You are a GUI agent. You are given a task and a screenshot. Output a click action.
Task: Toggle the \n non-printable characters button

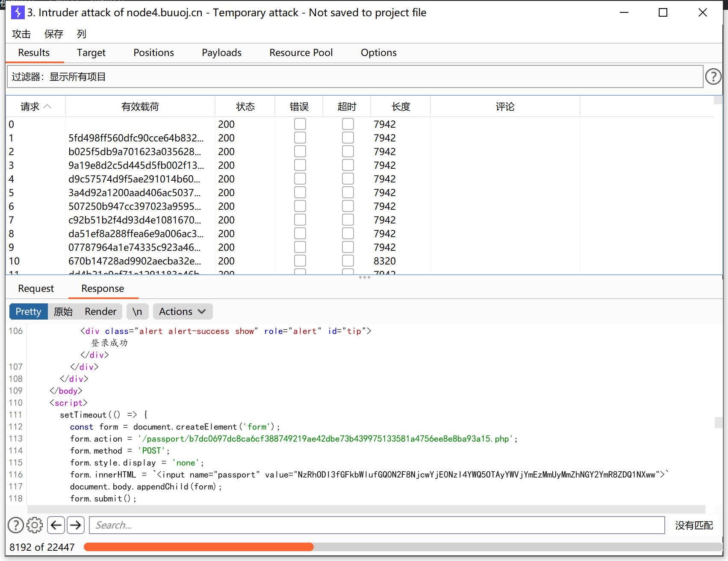click(137, 311)
